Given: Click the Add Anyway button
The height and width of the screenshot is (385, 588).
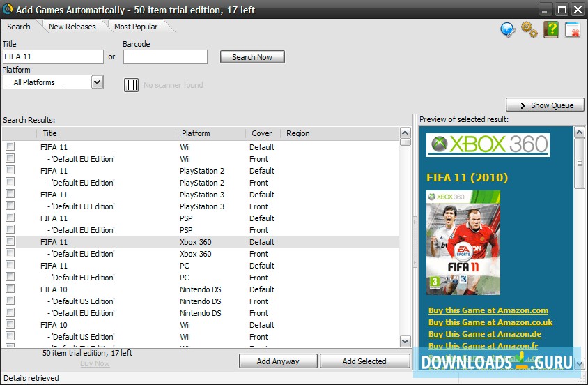Looking at the screenshot, I should click(278, 361).
